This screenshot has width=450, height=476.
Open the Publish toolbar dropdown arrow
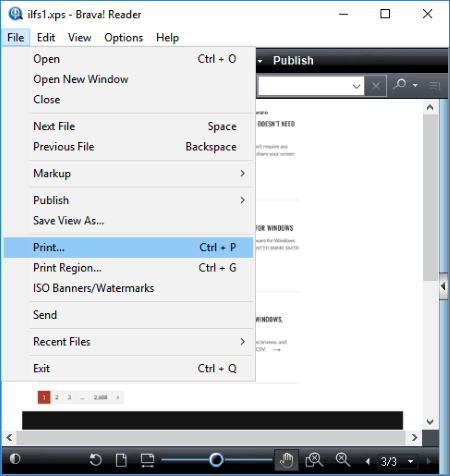(260, 61)
